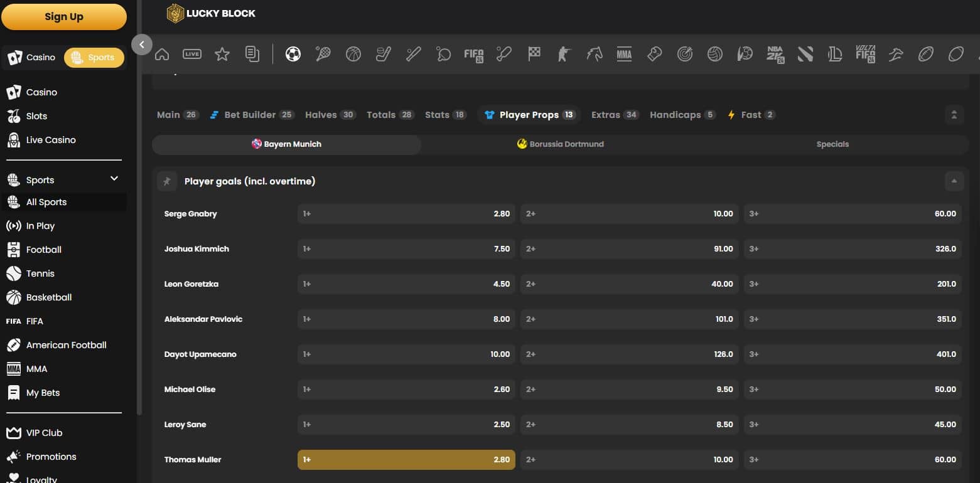Select the tennis racket sport icon

[x=323, y=55]
